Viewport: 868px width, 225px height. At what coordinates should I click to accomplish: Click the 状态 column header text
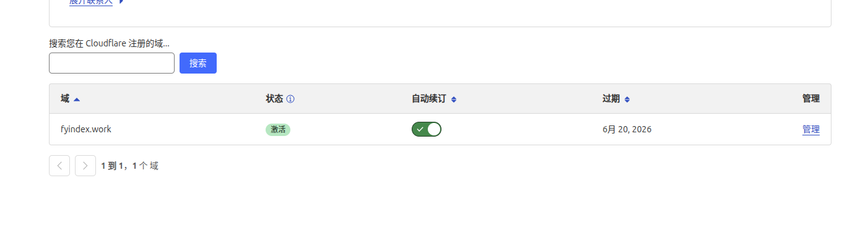[x=274, y=99]
